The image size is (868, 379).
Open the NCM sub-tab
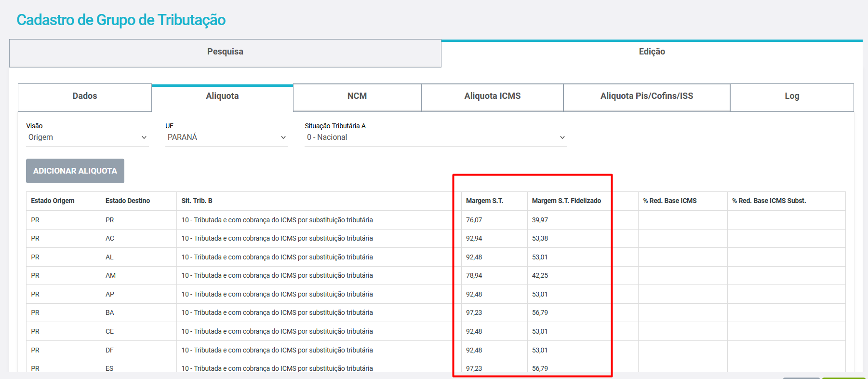357,97
